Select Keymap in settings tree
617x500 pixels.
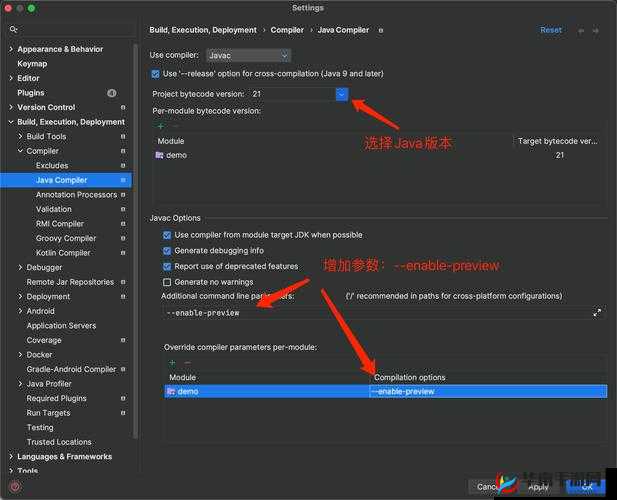32,64
